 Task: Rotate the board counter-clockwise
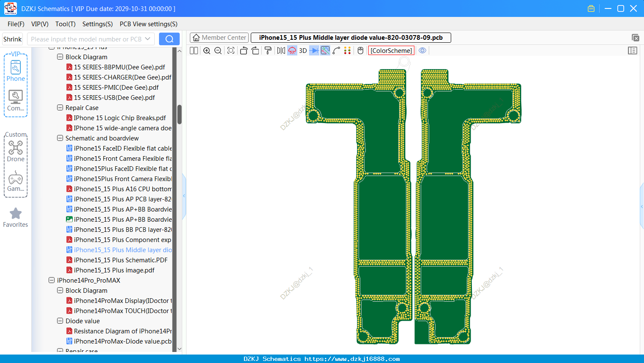click(244, 50)
